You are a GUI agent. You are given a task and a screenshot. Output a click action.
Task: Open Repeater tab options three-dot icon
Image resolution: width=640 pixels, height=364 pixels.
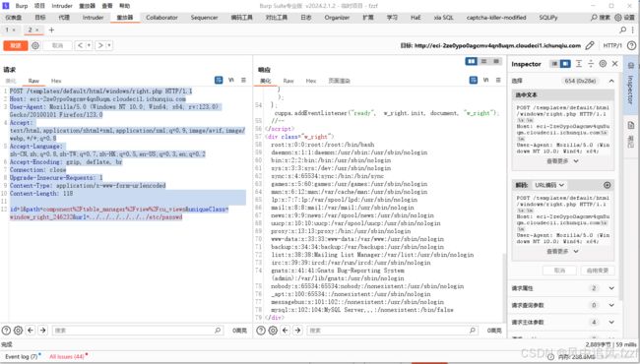point(634,30)
